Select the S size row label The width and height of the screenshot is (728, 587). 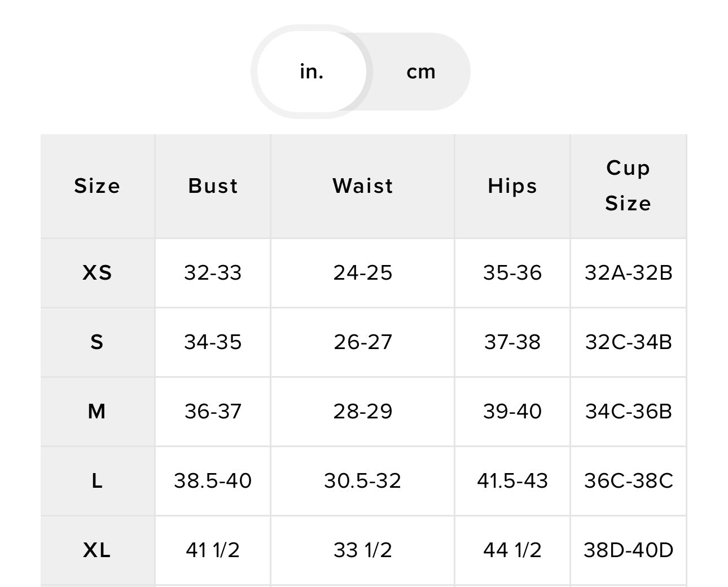pos(97,342)
